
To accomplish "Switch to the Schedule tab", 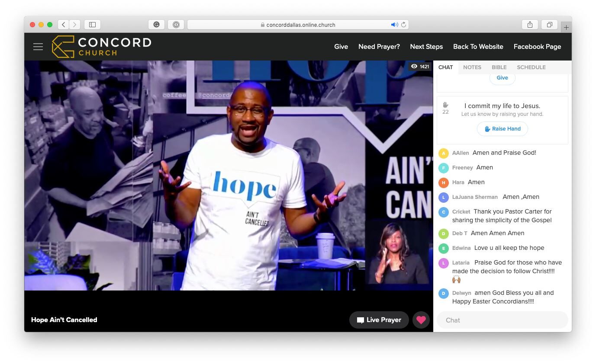I will coord(531,67).
